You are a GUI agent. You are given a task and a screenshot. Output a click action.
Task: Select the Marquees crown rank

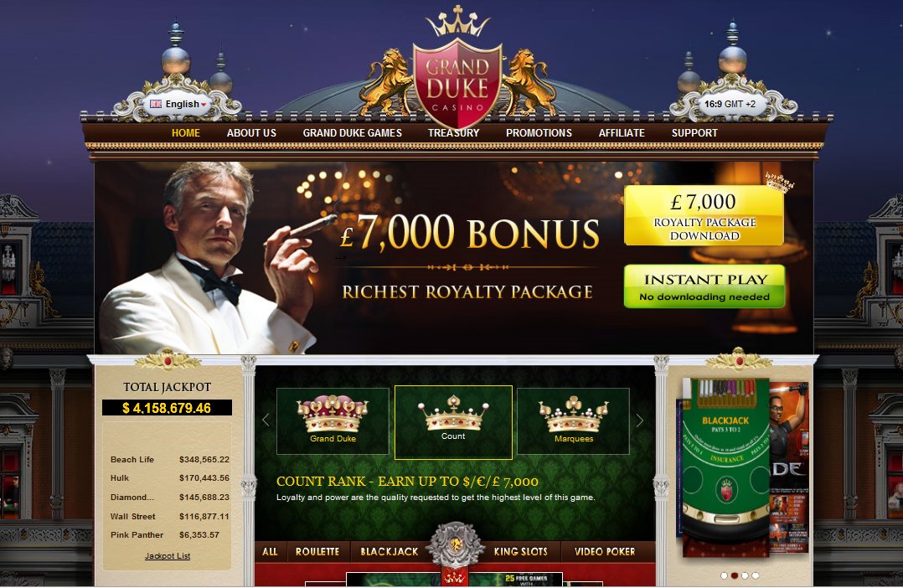pos(573,421)
